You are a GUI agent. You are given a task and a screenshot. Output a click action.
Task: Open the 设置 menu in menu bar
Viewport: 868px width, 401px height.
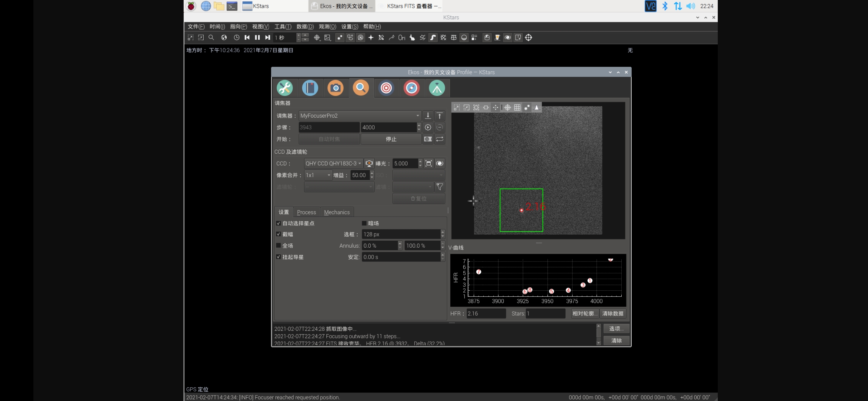coord(349,26)
